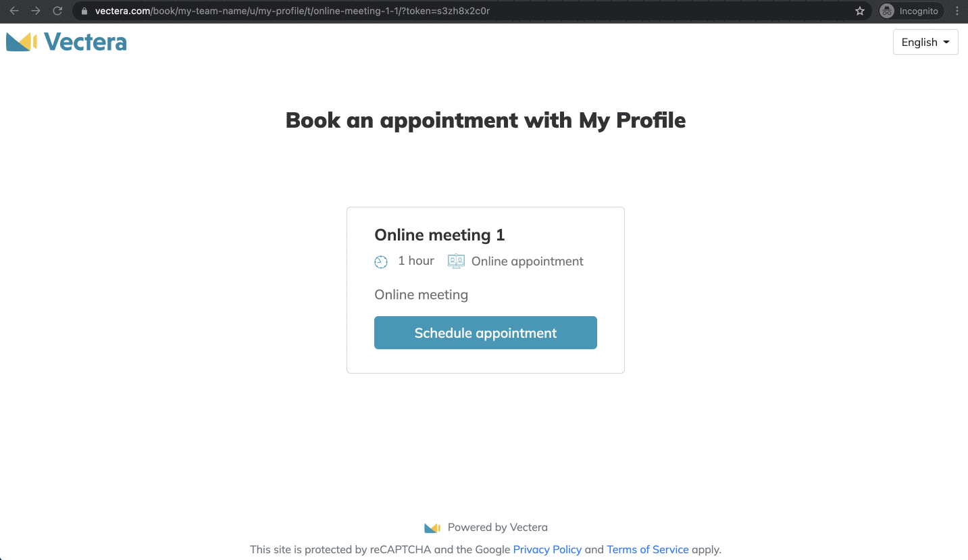Click the 'Powered by Vectera' text
This screenshot has width=968, height=560.
click(498, 528)
